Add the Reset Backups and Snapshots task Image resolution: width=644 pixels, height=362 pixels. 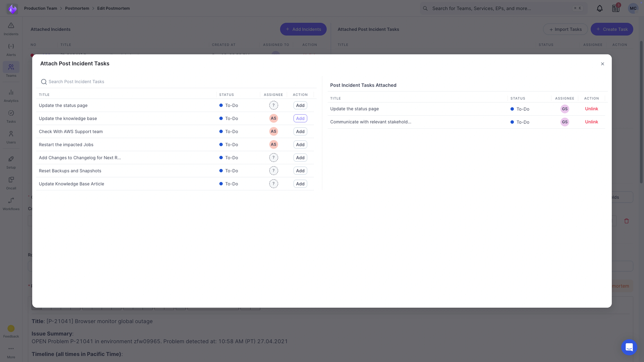(x=300, y=171)
